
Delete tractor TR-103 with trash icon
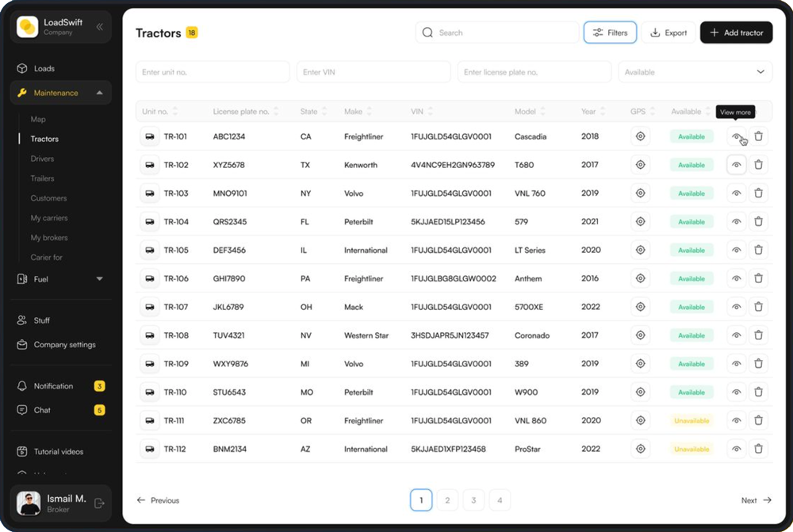[758, 193]
